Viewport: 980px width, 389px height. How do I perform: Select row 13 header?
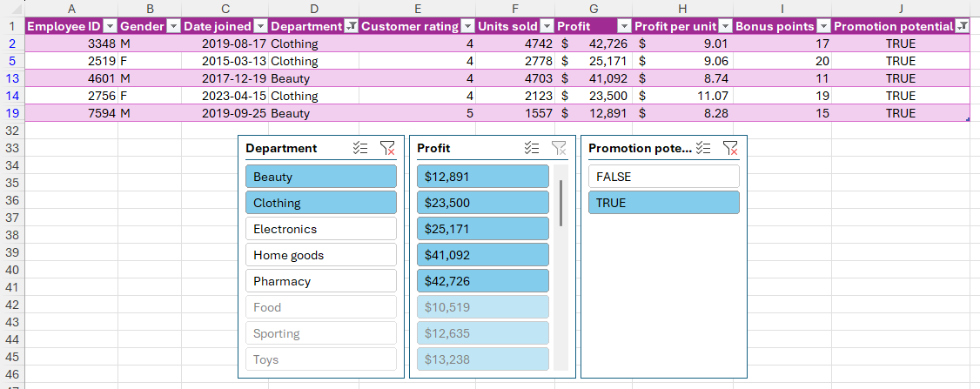pyautogui.click(x=12, y=78)
